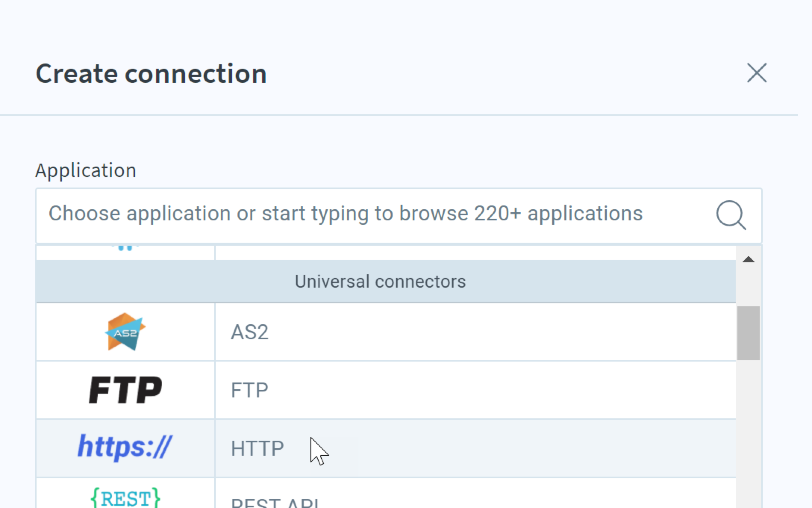Click the Universal connectors group header

tap(386, 281)
